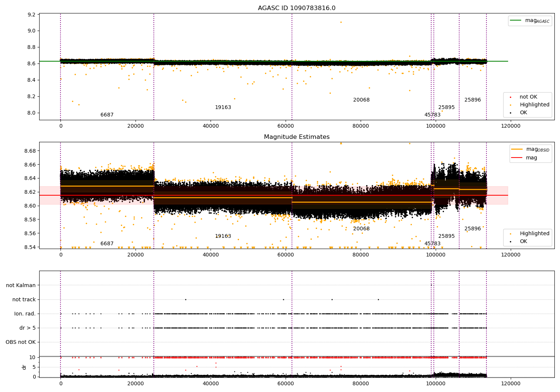Click the 'not track' axis label
This screenshot has width=560, height=392.
click(24, 300)
